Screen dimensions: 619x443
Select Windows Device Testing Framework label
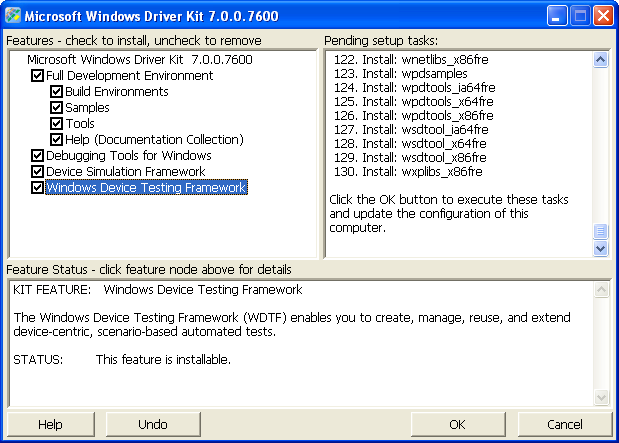coord(146,188)
